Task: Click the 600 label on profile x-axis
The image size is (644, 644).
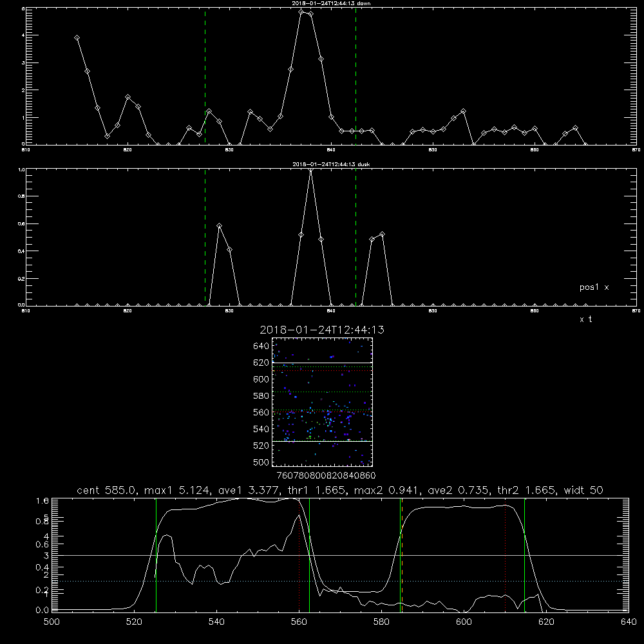Action: 464,622
